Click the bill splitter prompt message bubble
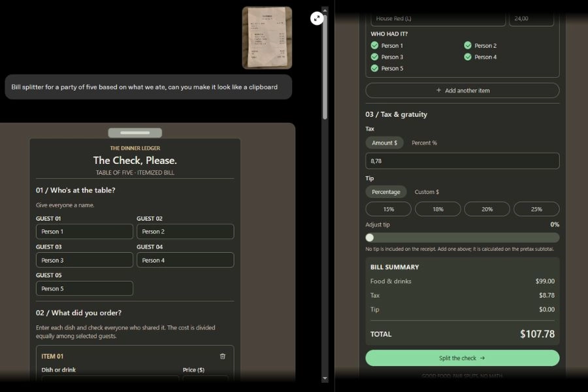The width and height of the screenshot is (588, 392). coord(148,87)
